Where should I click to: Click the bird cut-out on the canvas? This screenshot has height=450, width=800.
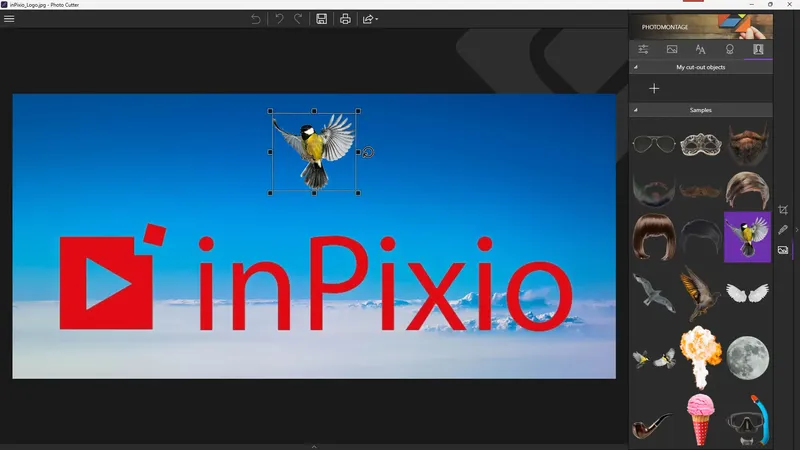pos(314,152)
